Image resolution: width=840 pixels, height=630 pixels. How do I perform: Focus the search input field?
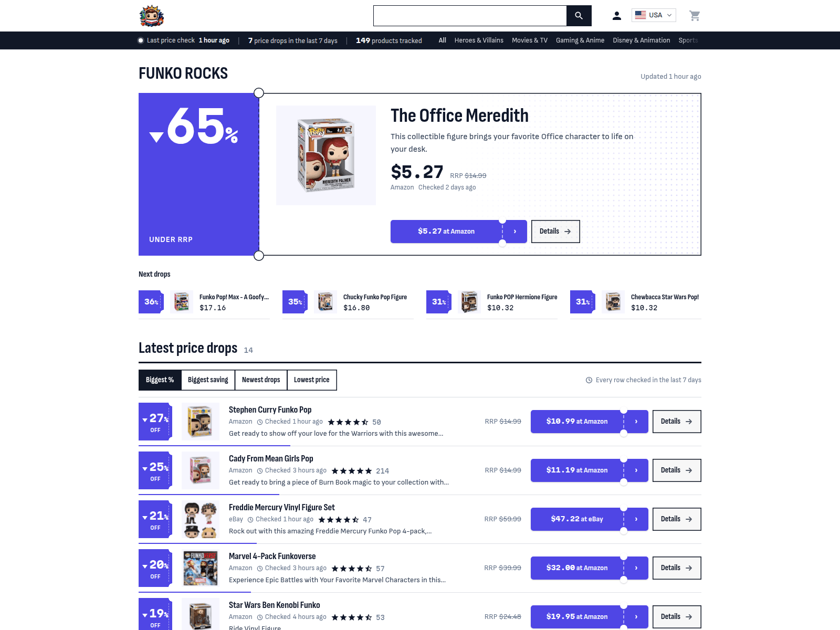pos(470,16)
